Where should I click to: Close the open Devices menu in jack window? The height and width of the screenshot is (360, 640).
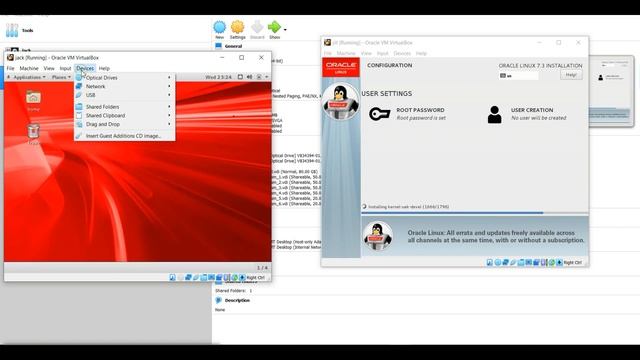(85, 68)
